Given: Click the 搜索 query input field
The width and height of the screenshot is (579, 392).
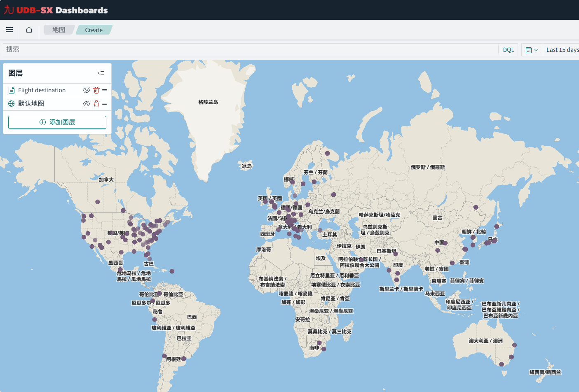Looking at the screenshot, I should pyautogui.click(x=247, y=49).
